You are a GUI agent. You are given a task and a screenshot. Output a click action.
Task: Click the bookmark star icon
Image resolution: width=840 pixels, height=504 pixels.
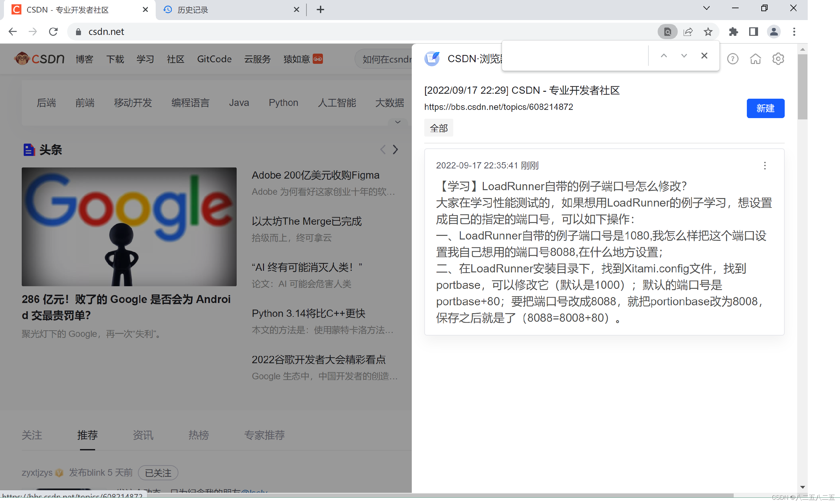click(708, 32)
